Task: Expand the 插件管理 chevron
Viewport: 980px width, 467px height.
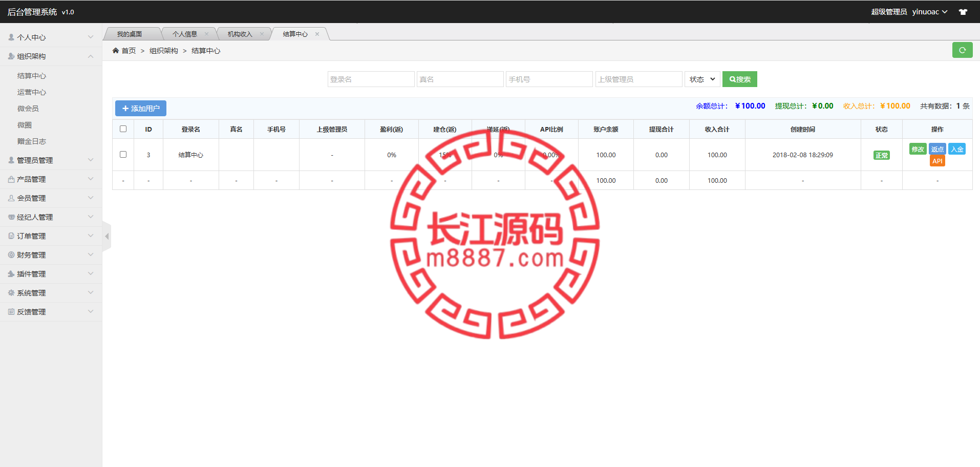Action: tap(91, 273)
